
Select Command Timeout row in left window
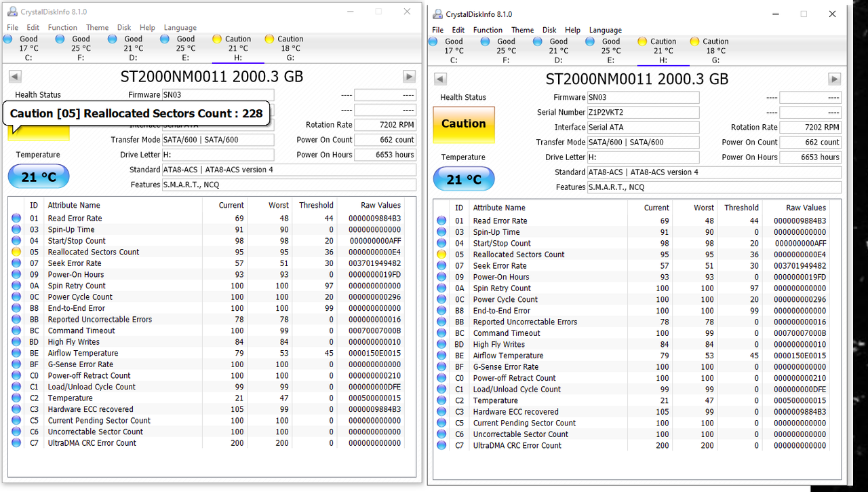(x=206, y=330)
